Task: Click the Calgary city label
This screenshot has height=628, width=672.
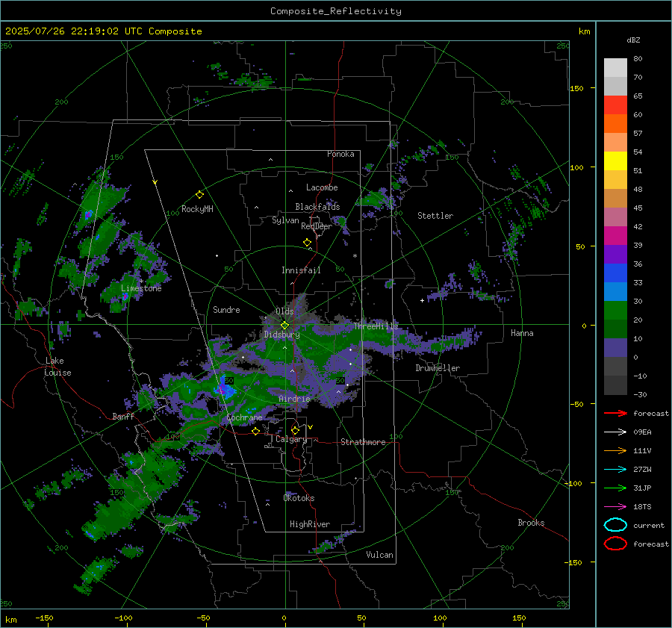Action: point(291,439)
